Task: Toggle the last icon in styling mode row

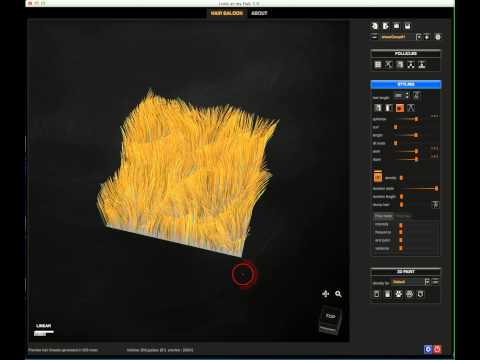Action: pyautogui.click(x=411, y=108)
